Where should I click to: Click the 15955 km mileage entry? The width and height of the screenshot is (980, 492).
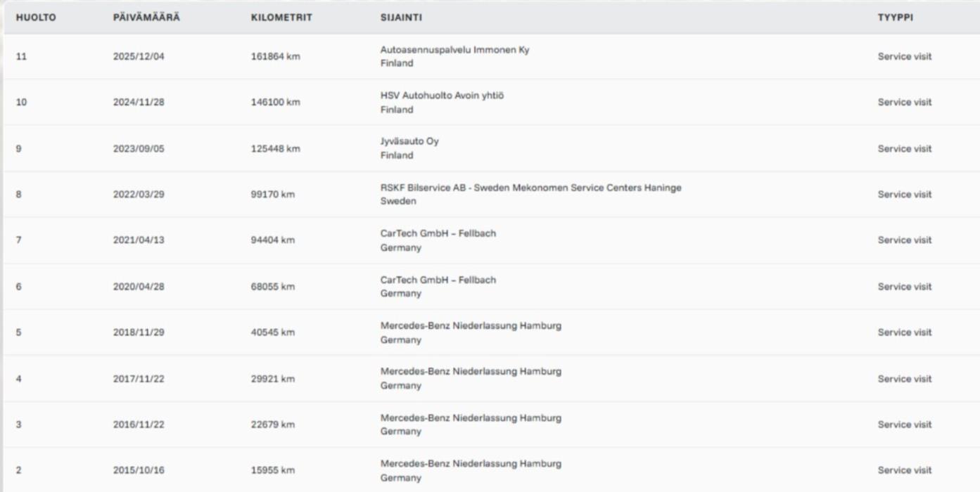pos(272,470)
